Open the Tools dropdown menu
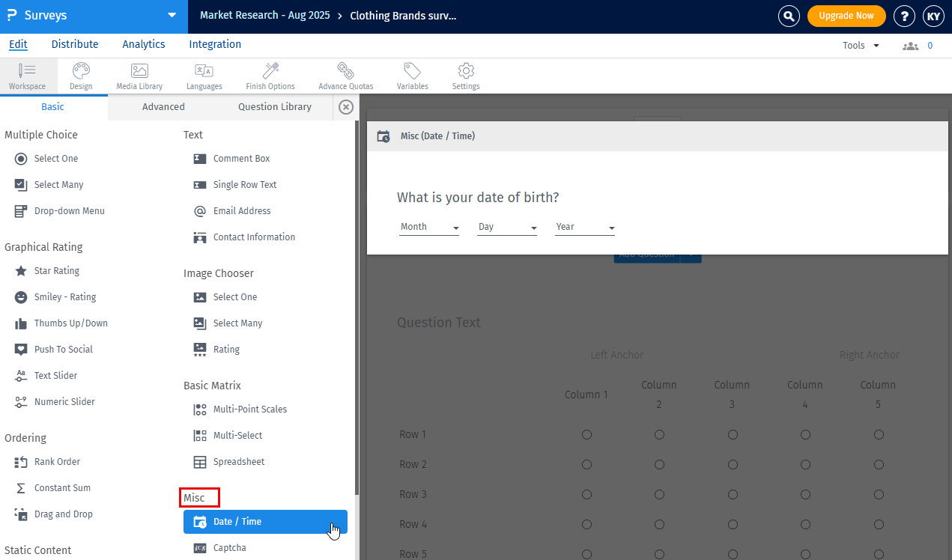 (x=861, y=46)
